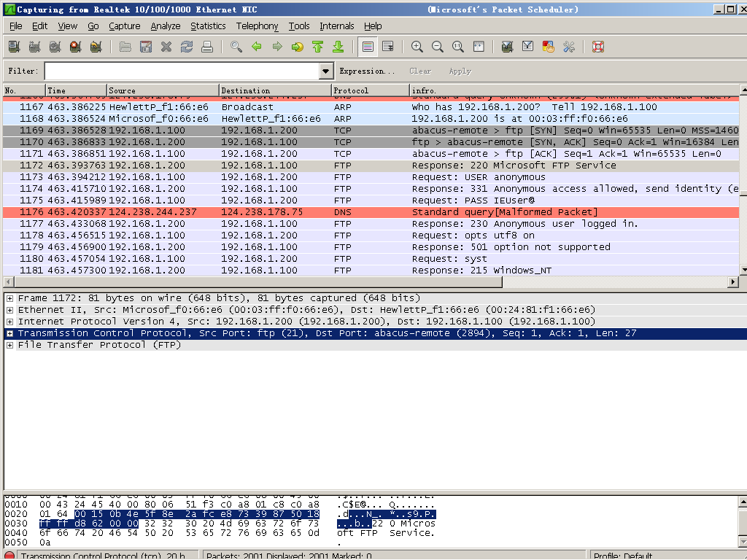Viewport: 747px width, 560px height.
Task: Open the View menu
Action: (68, 26)
